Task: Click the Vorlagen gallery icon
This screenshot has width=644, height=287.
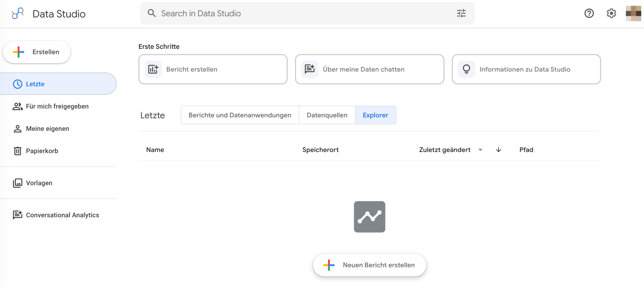Action: click(x=17, y=183)
